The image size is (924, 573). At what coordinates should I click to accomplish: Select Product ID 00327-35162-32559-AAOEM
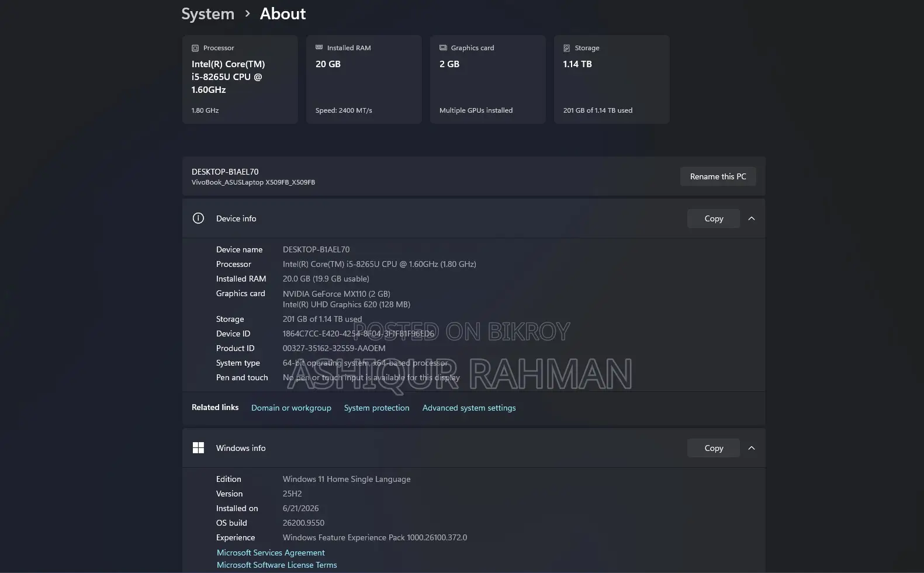click(334, 348)
